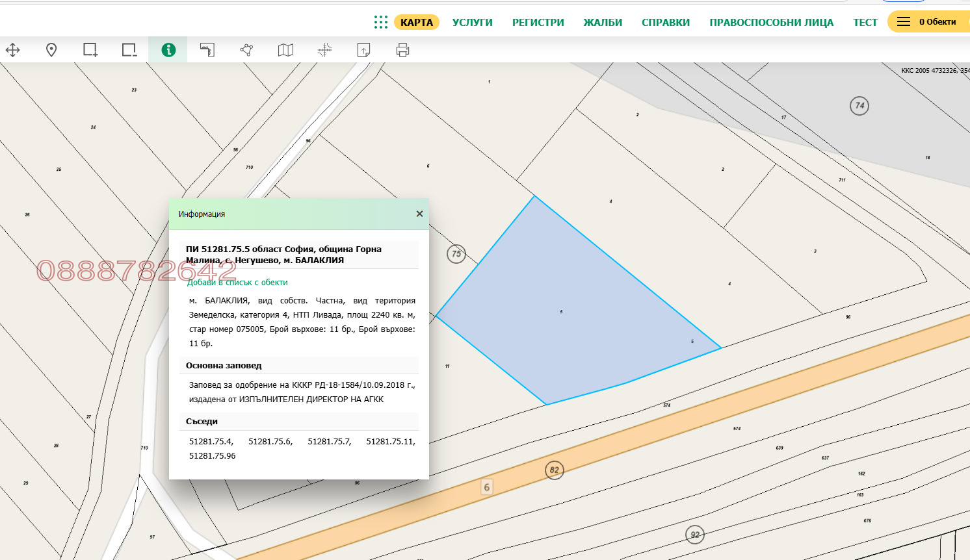The height and width of the screenshot is (560, 970).
Task: Activate the zoom-in rectangle tool
Action: click(90, 50)
